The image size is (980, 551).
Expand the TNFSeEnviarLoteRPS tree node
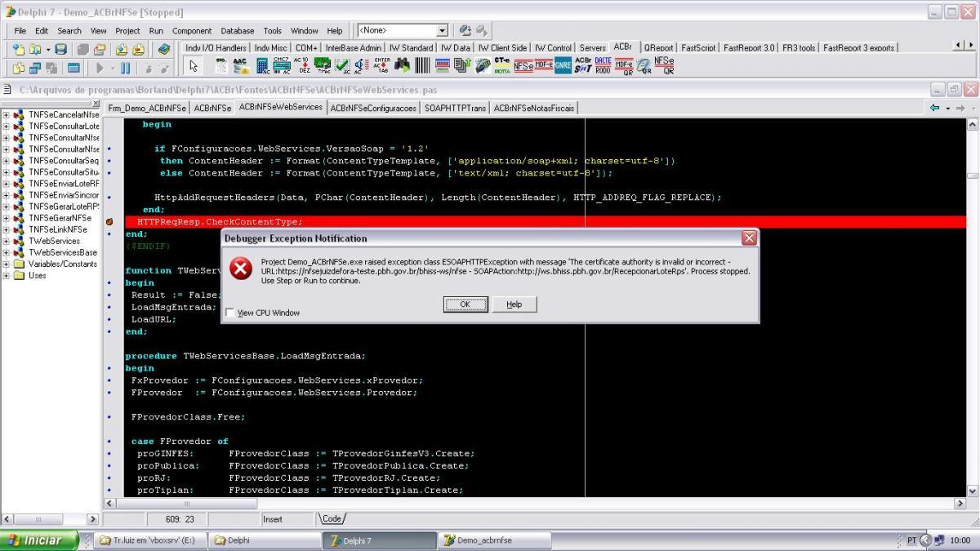click(7, 184)
